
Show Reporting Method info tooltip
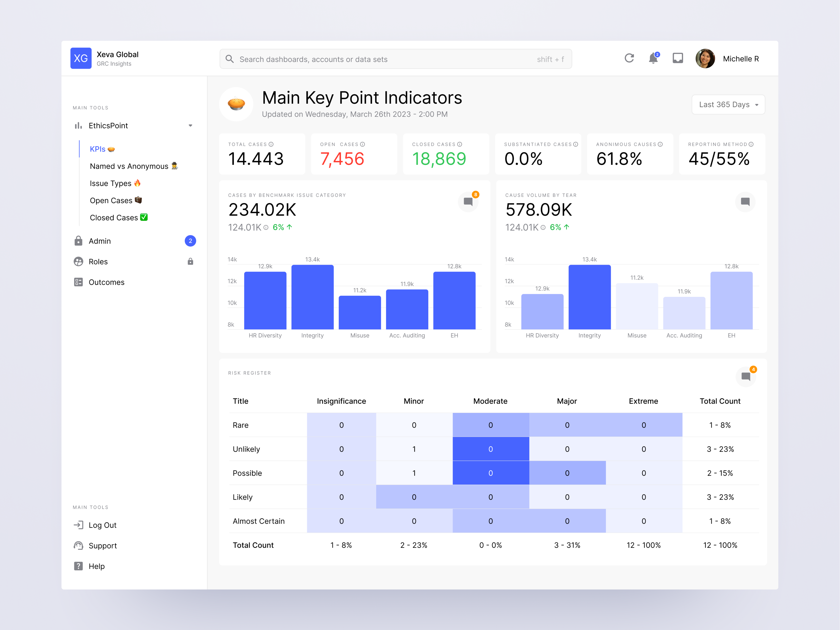[751, 144]
